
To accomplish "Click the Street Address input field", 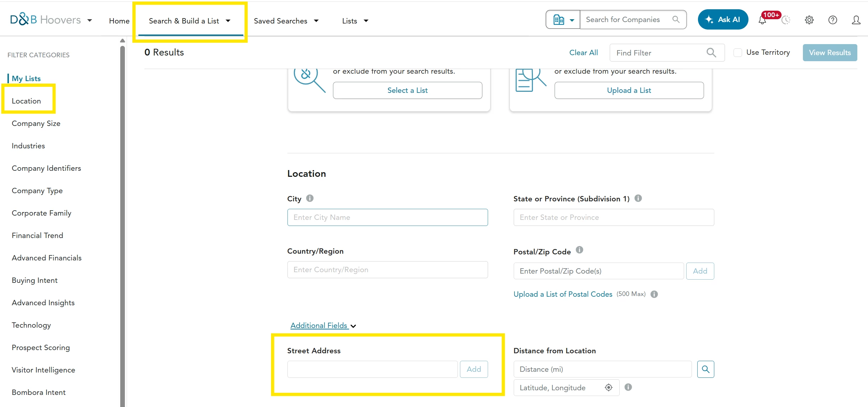I will [x=372, y=369].
